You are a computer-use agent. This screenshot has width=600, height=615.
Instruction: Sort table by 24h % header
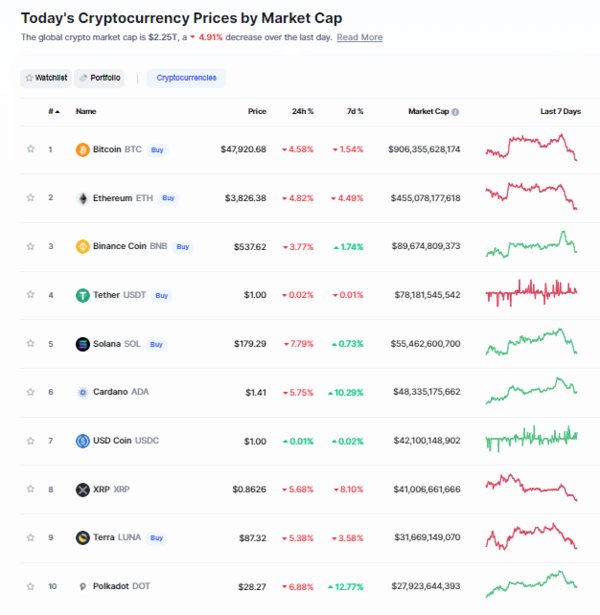(x=302, y=112)
